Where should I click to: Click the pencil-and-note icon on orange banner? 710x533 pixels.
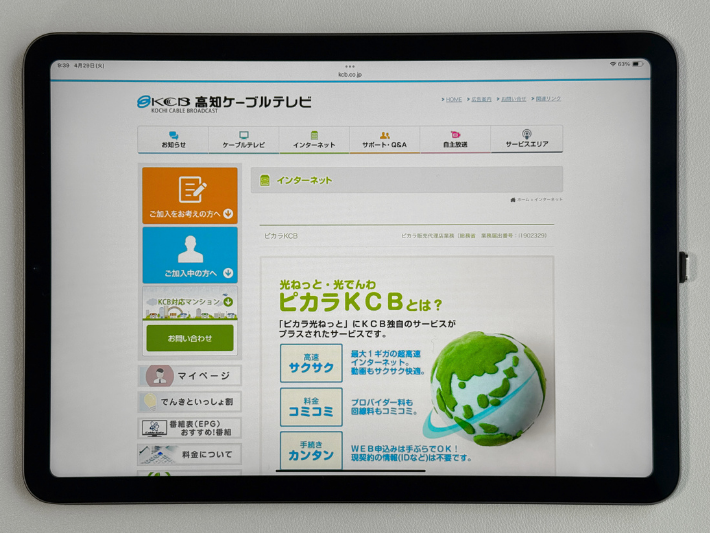point(192,189)
